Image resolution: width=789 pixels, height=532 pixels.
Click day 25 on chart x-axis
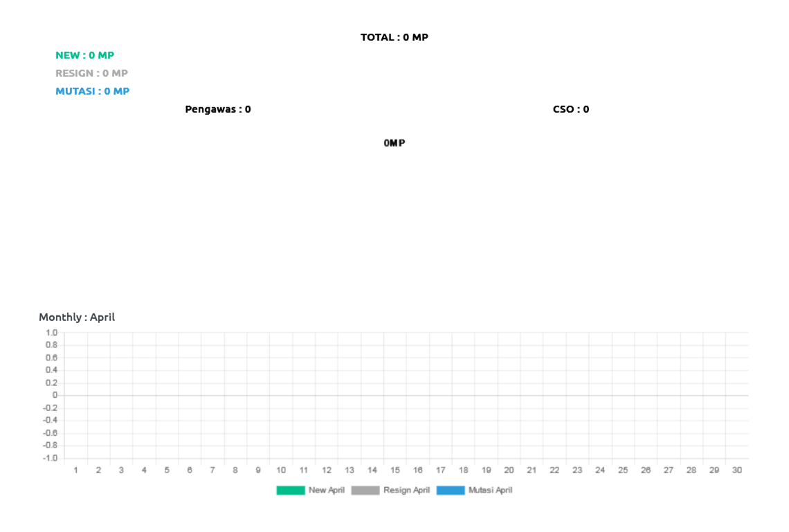pos(623,470)
